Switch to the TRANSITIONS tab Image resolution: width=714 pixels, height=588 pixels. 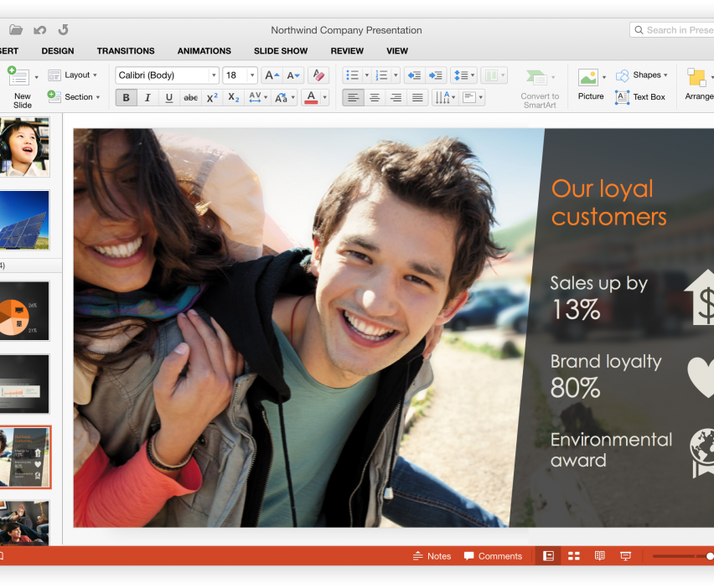[x=126, y=51]
